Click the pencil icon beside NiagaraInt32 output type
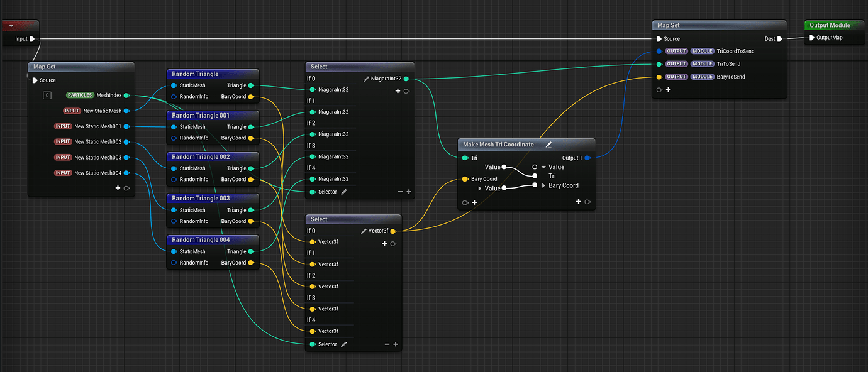Viewport: 868px width, 372px height. [366, 79]
